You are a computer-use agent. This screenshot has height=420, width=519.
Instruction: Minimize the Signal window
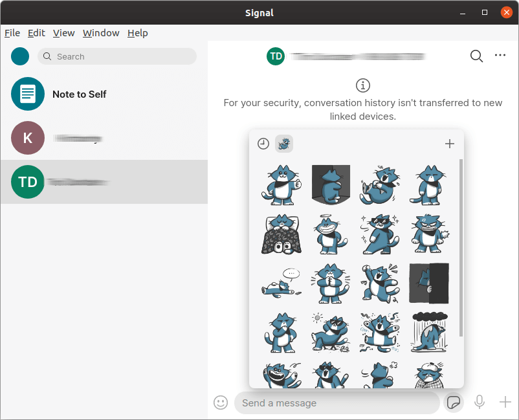coord(463,12)
